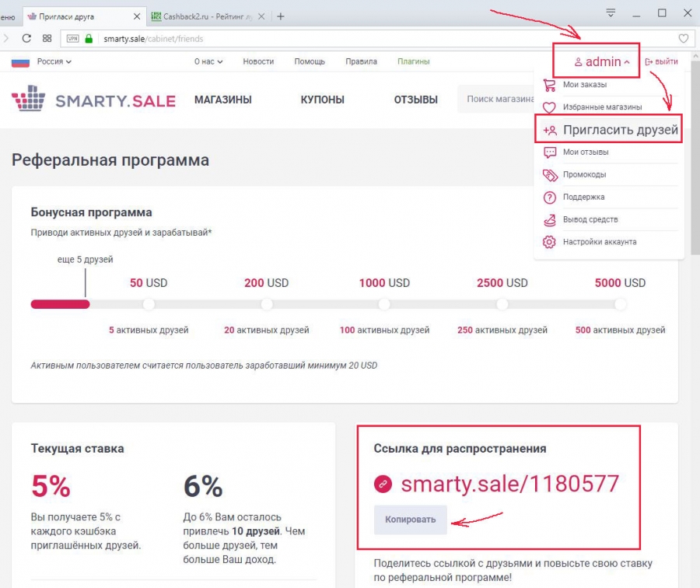Click the 5000 USD milestone marker
700x588 pixels.
click(620, 304)
